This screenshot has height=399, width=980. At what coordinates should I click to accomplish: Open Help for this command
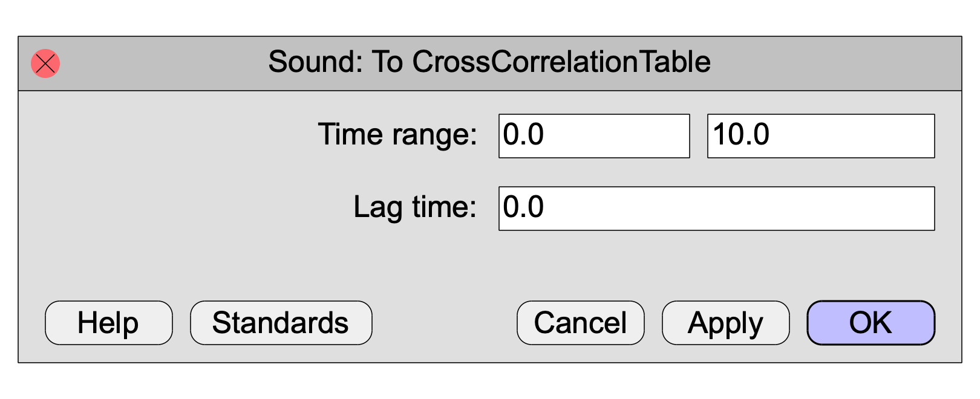pyautogui.click(x=109, y=323)
